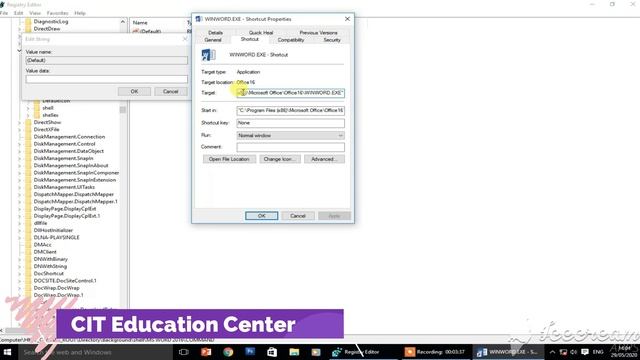Launch PowerPoint from the taskbar
This screenshot has width=640, height=360.
coord(206,352)
